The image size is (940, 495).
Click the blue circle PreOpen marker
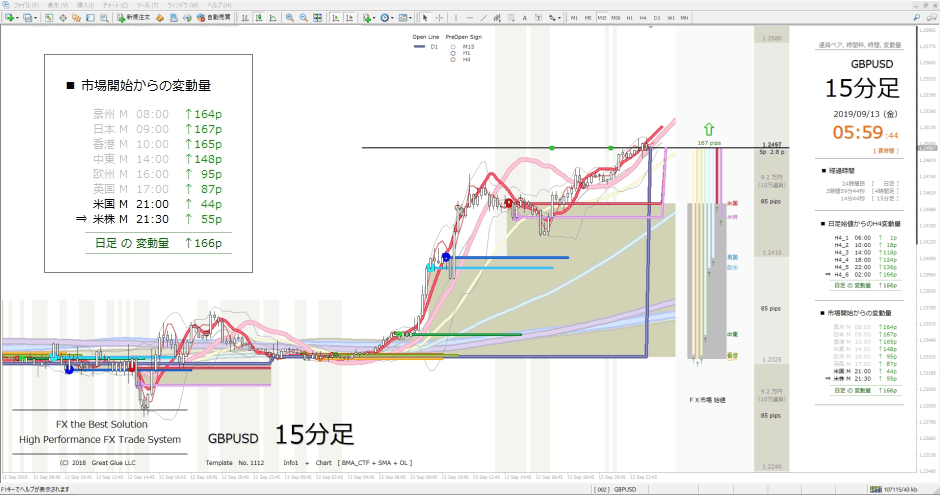pyautogui.click(x=445, y=257)
